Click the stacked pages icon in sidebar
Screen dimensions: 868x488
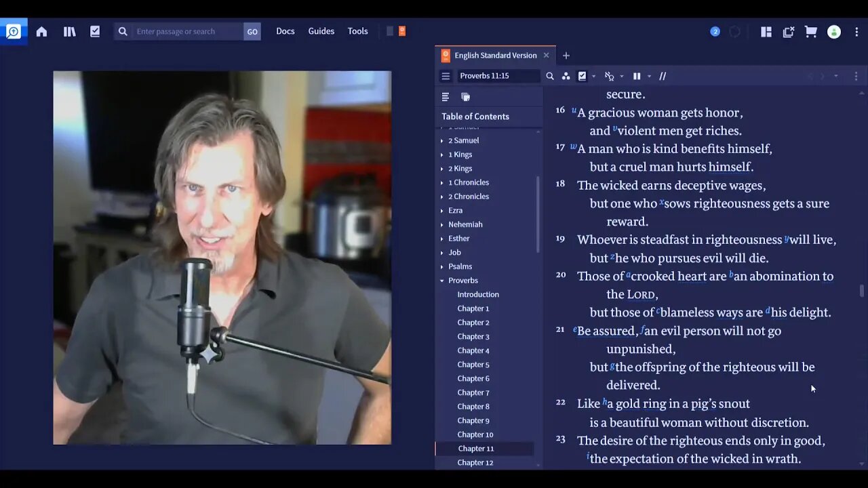coord(465,97)
